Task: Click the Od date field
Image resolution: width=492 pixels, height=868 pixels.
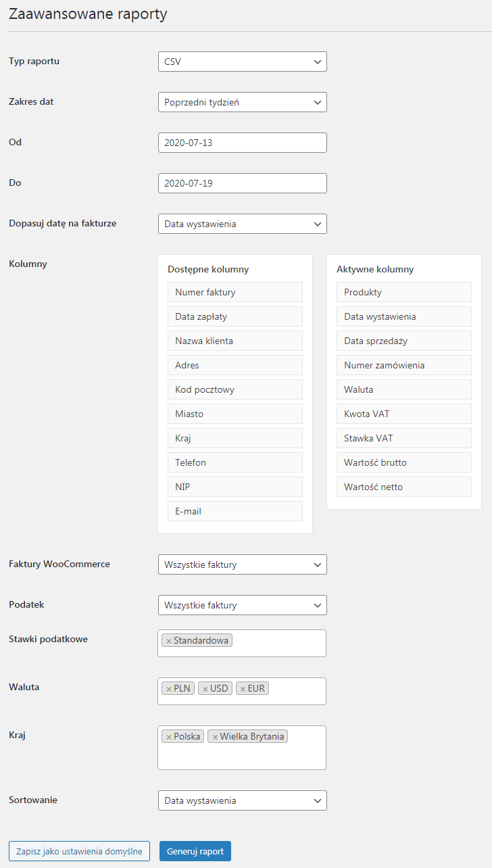Action: [x=243, y=143]
